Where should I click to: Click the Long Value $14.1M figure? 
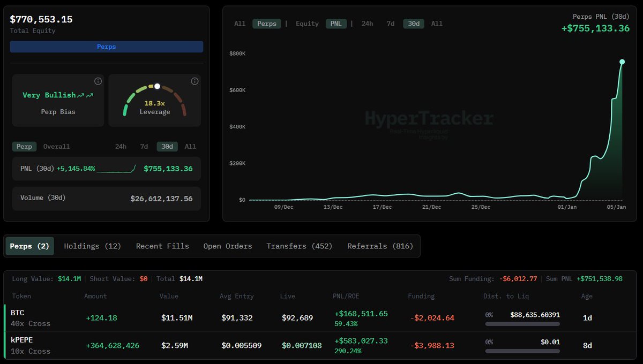[x=69, y=279]
